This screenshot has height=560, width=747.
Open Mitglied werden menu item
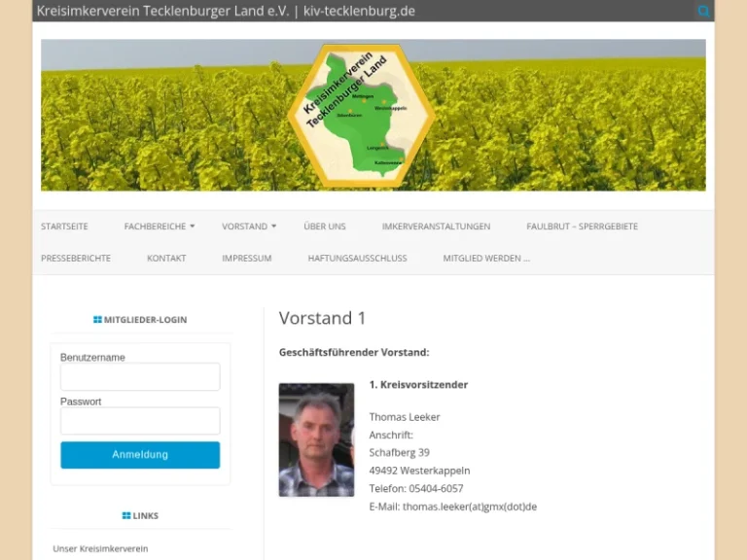486,258
